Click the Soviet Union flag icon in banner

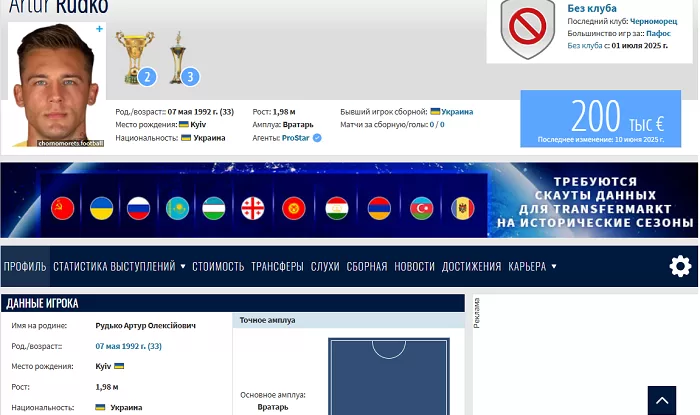[x=63, y=208]
